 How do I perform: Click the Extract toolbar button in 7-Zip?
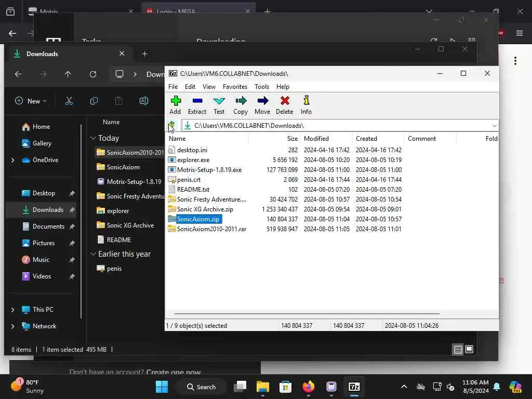[x=197, y=105]
